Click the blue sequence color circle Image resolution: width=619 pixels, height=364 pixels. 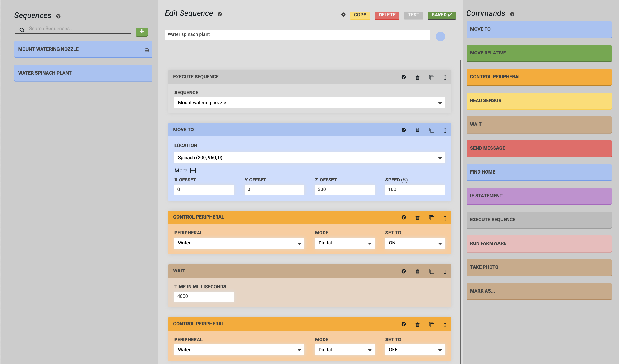(x=440, y=37)
